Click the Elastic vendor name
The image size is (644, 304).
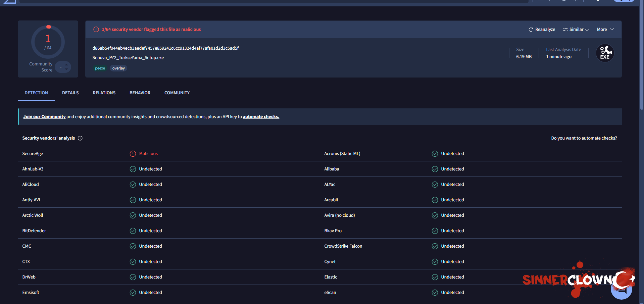coord(331,277)
